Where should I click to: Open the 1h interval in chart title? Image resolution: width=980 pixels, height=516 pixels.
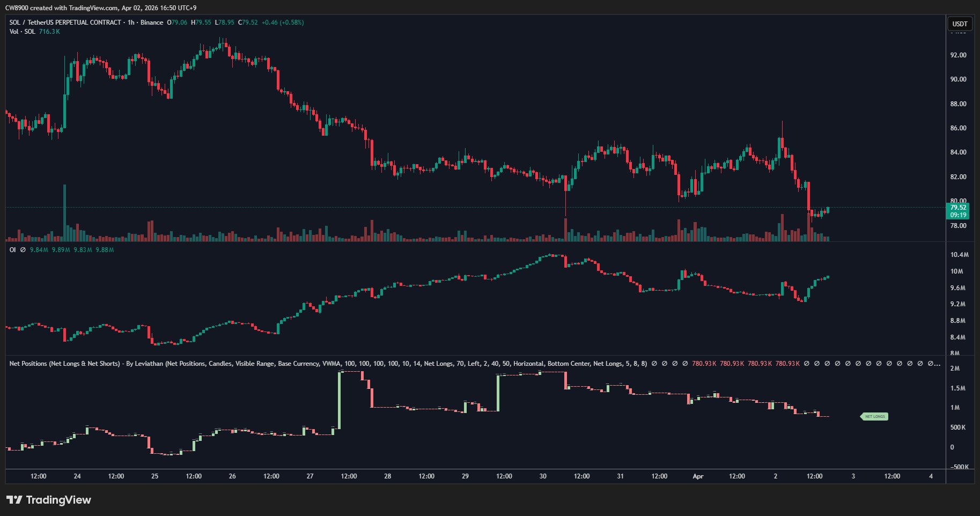pyautogui.click(x=131, y=23)
